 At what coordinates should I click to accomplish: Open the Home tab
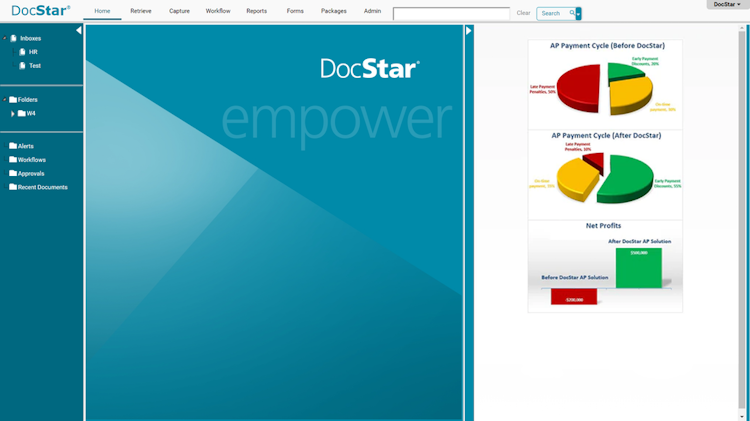(102, 11)
